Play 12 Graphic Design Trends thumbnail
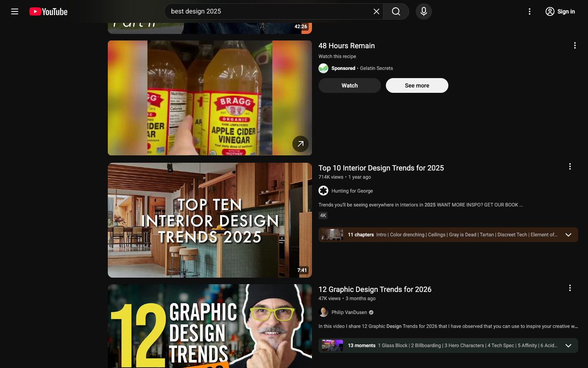The image size is (588, 368). click(x=210, y=326)
